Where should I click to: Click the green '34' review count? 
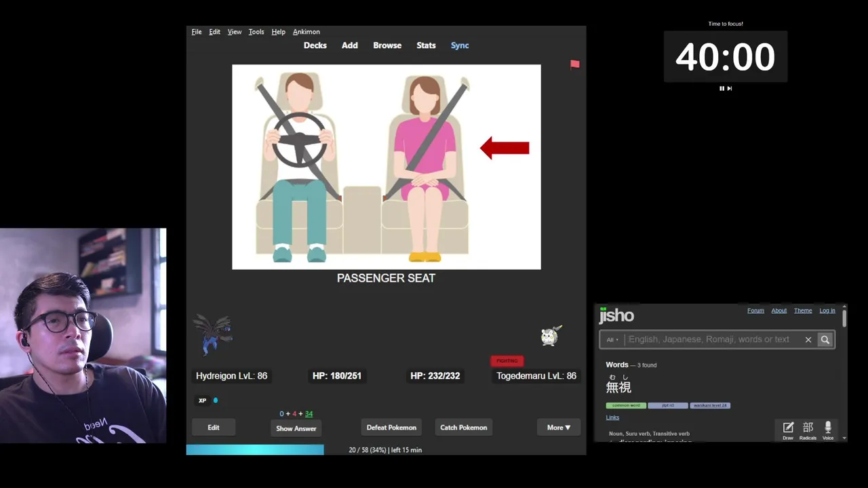pos(309,414)
